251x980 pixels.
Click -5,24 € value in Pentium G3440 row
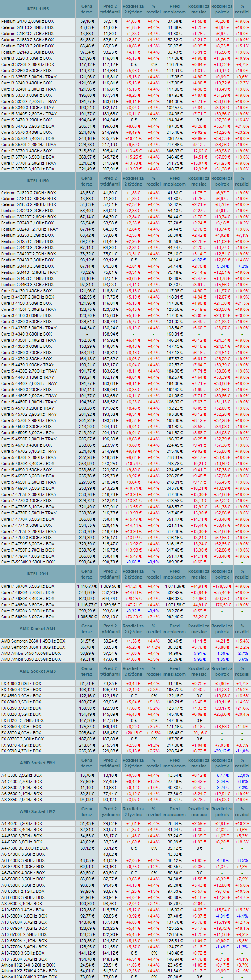tap(222, 266)
